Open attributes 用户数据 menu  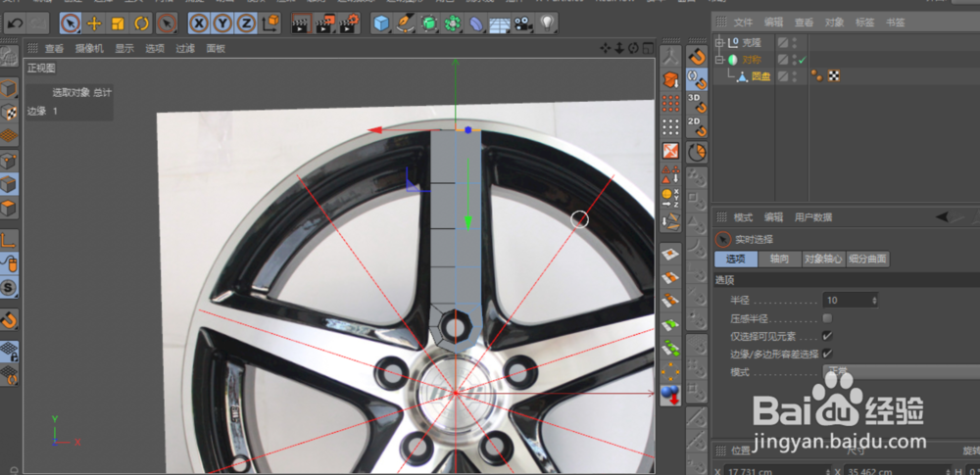(813, 217)
